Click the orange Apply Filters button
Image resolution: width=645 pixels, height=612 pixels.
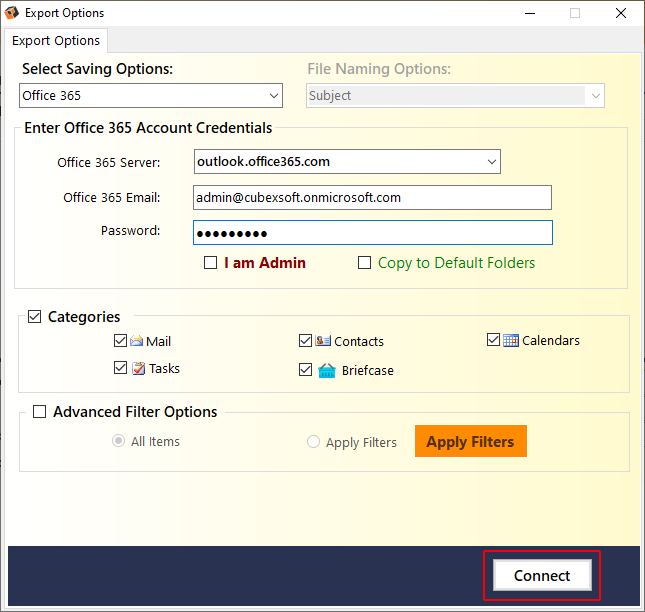[x=470, y=442]
